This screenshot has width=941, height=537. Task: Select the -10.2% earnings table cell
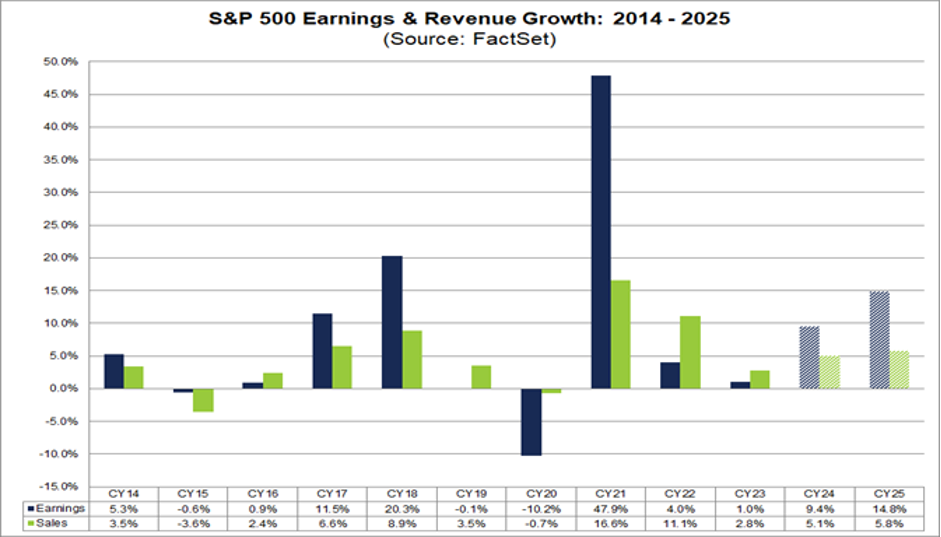(x=541, y=508)
